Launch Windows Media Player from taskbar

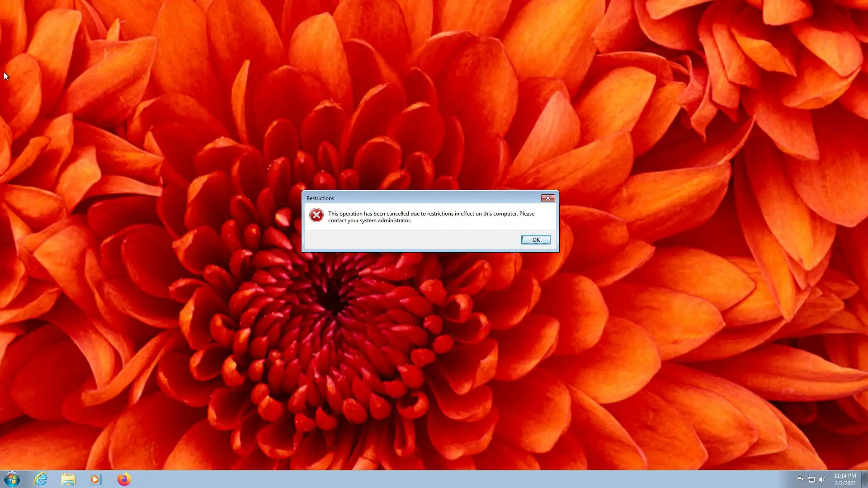click(95, 479)
